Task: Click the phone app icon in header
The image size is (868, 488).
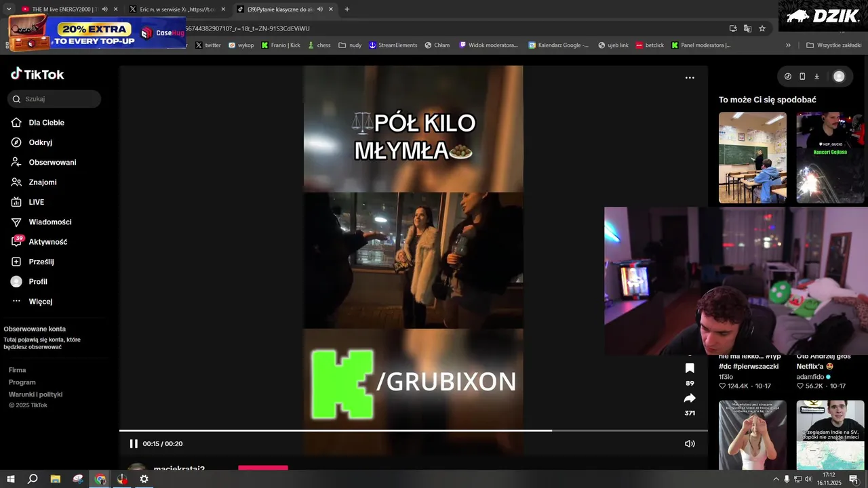Action: tap(802, 77)
